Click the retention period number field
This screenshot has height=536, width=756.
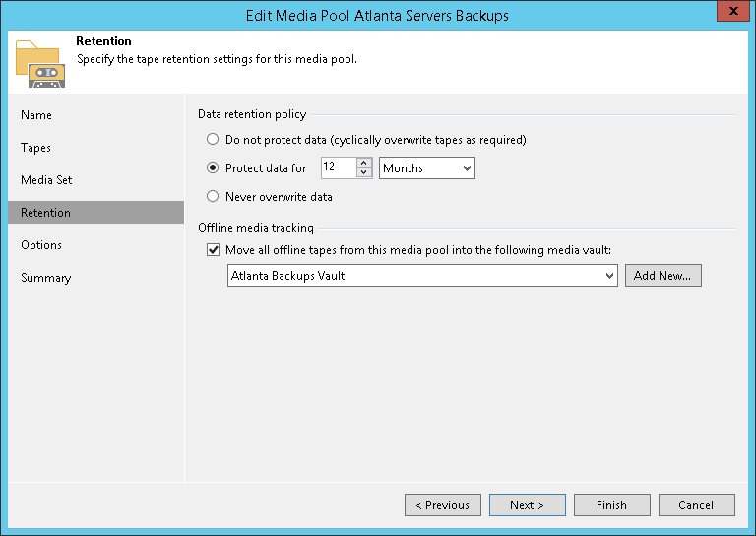(x=338, y=168)
